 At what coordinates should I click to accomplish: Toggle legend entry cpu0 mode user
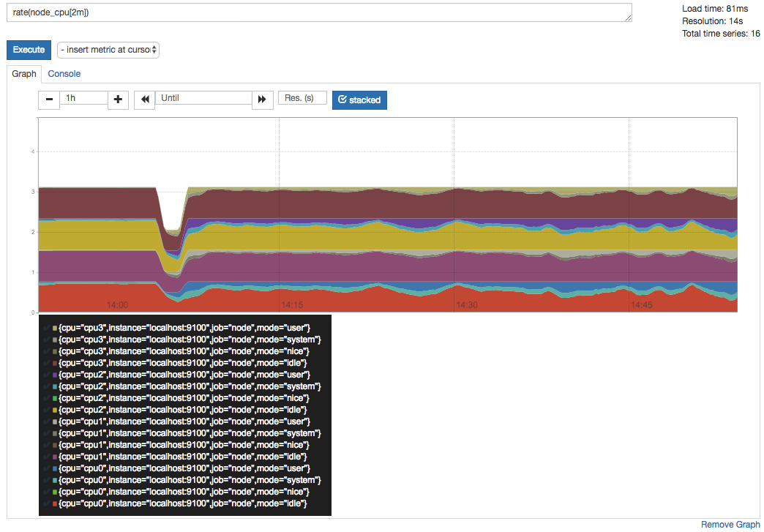tap(184, 468)
